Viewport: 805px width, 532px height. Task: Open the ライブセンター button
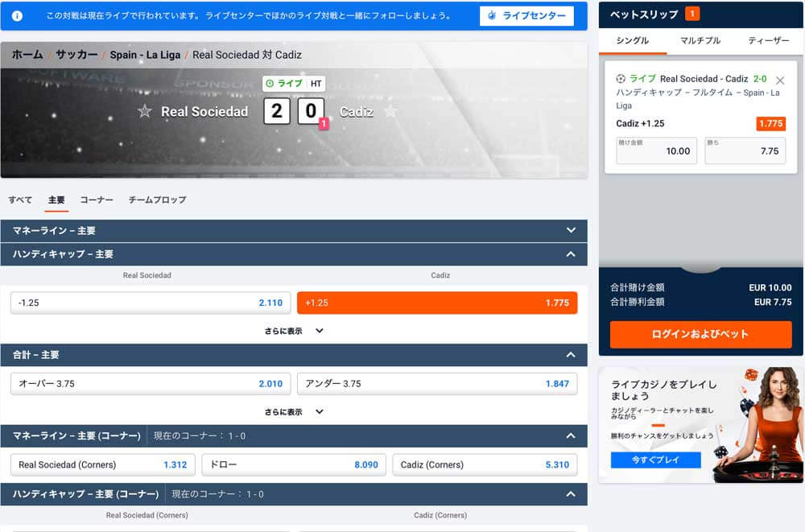pyautogui.click(x=526, y=16)
